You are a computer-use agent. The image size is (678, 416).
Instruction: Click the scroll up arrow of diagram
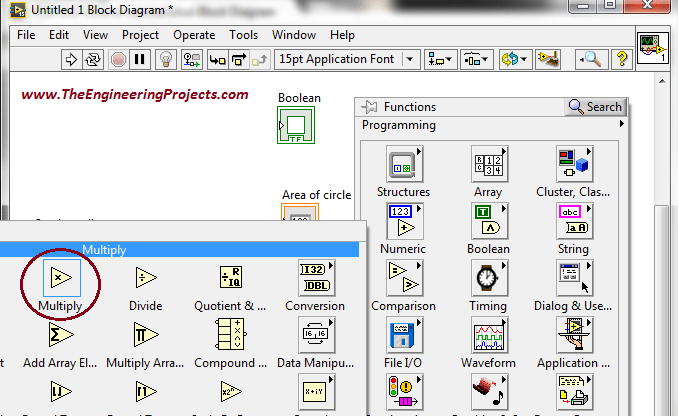click(662, 81)
